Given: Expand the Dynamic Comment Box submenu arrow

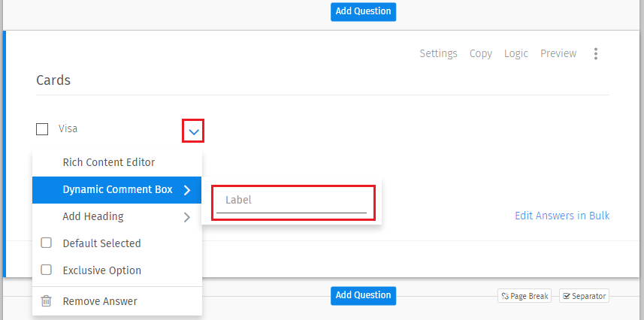Looking at the screenshot, I should click(x=187, y=190).
